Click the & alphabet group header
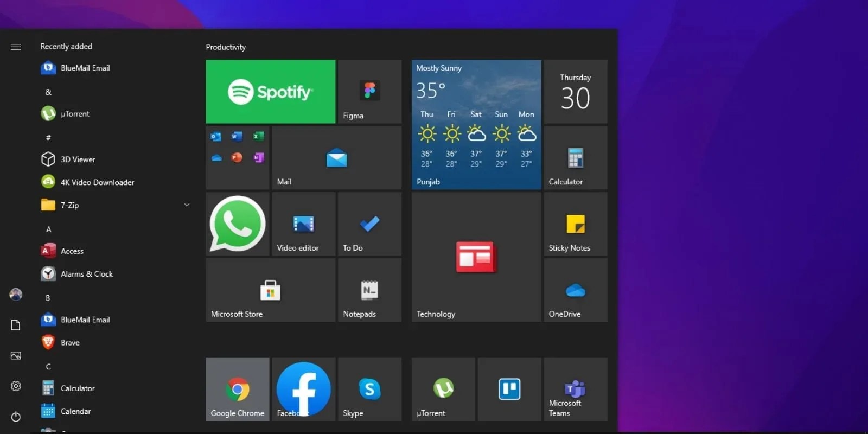The image size is (868, 434). pos(48,92)
